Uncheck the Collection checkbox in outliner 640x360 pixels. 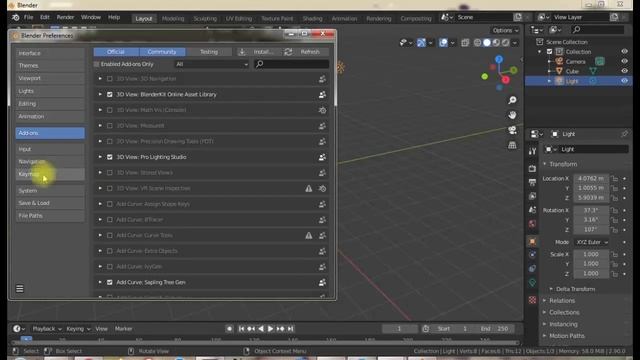click(x=549, y=51)
